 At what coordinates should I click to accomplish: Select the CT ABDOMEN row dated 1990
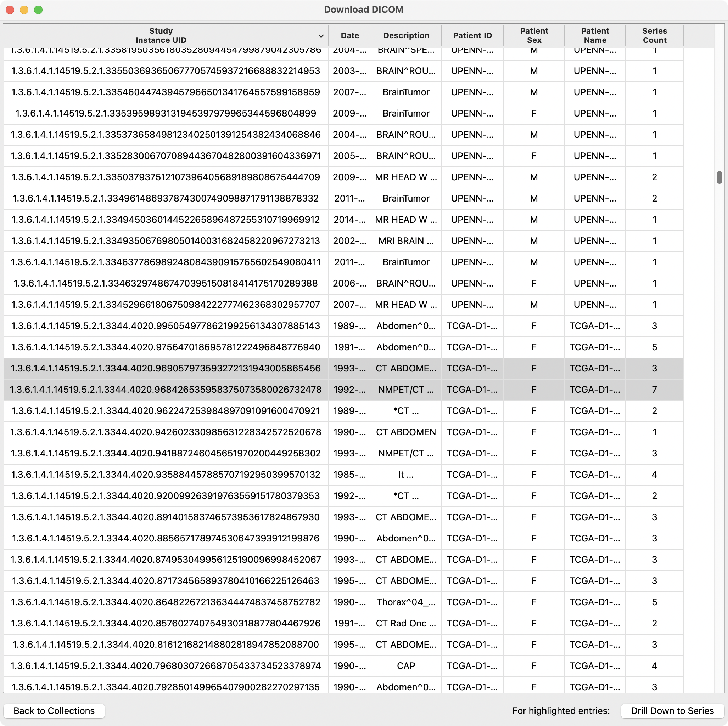(405, 432)
